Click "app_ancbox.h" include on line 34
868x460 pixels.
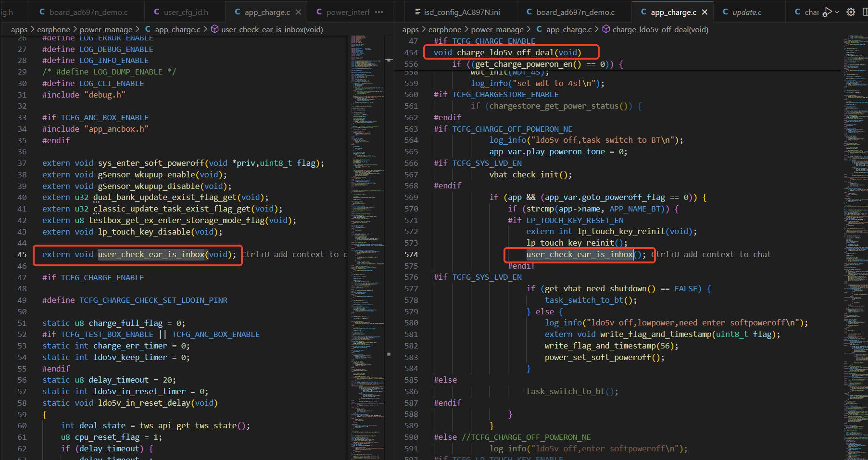pos(116,129)
